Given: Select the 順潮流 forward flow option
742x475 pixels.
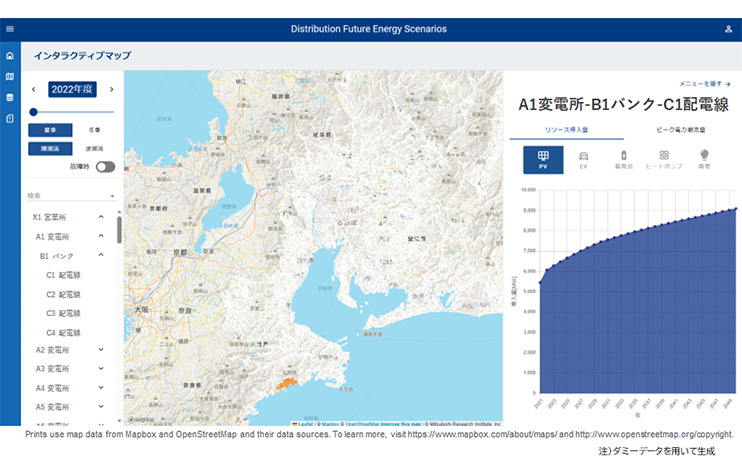Looking at the screenshot, I should pos(50,149).
